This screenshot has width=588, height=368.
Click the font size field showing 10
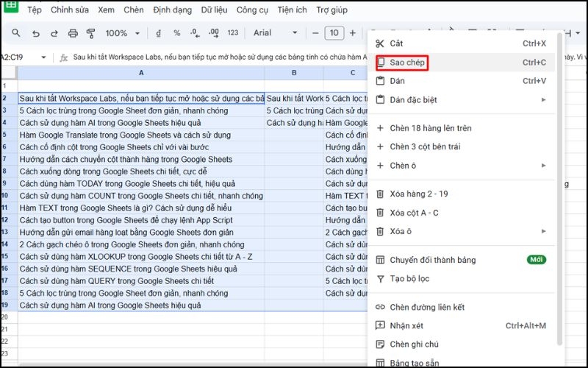pyautogui.click(x=334, y=33)
